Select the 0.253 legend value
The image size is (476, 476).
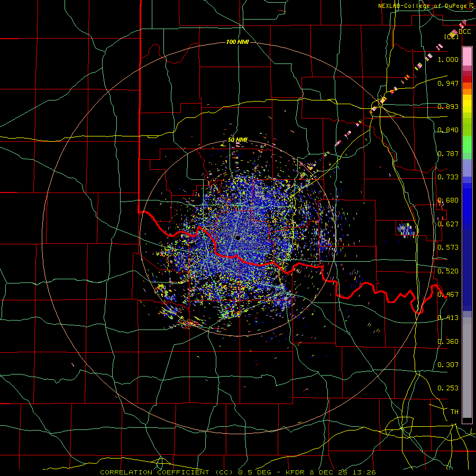pos(448,388)
